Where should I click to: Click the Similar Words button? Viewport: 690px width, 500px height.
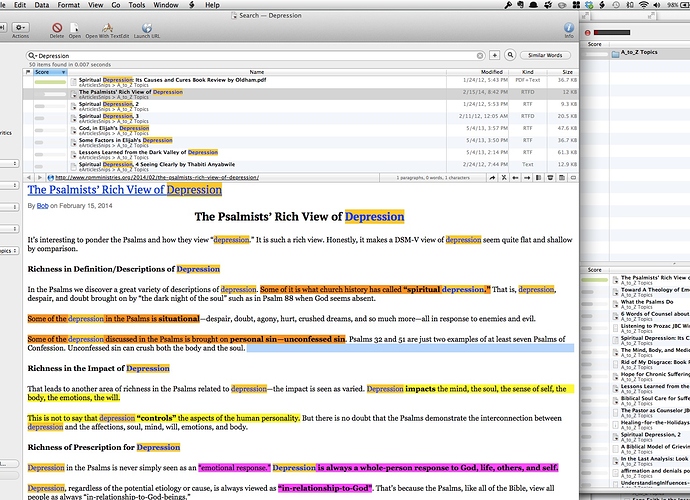tap(545, 55)
